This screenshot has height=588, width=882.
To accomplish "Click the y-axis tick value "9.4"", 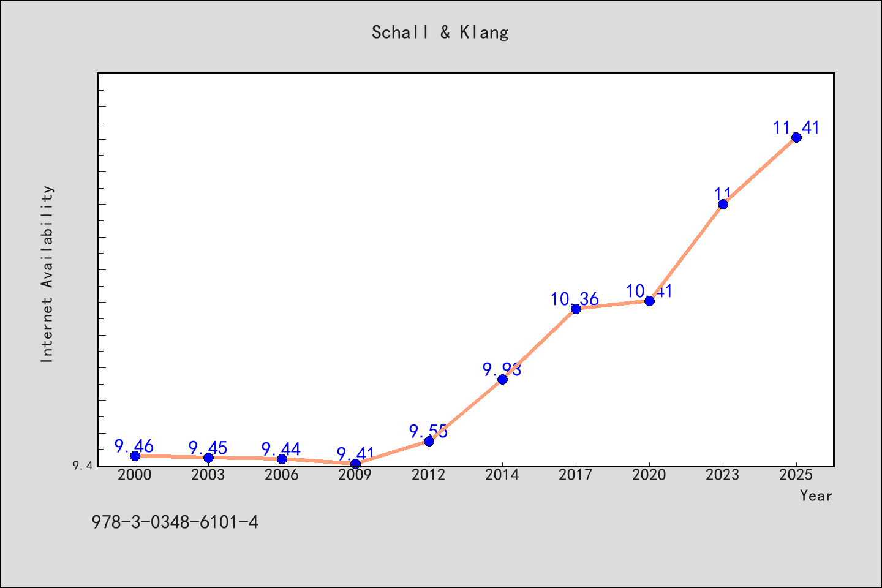I will click(83, 466).
